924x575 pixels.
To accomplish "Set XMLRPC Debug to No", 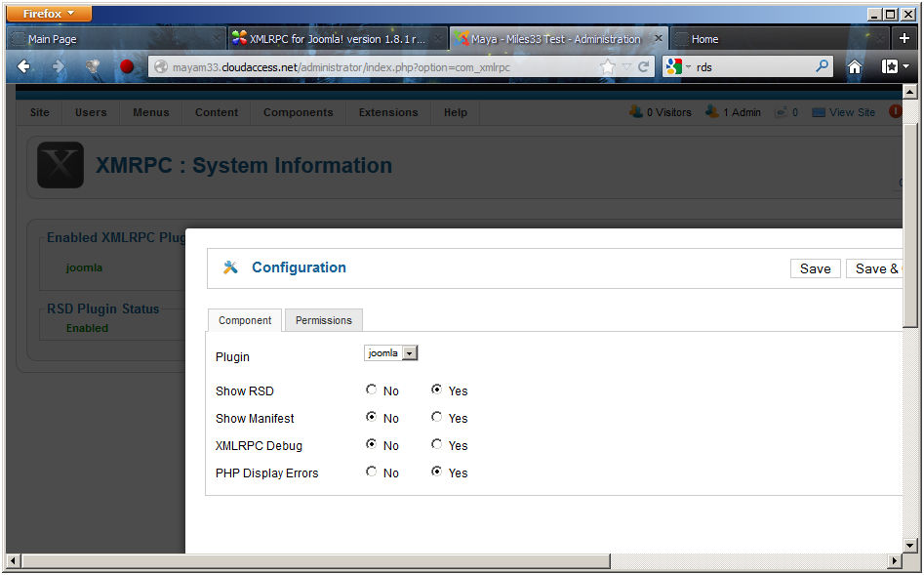I will (371, 443).
